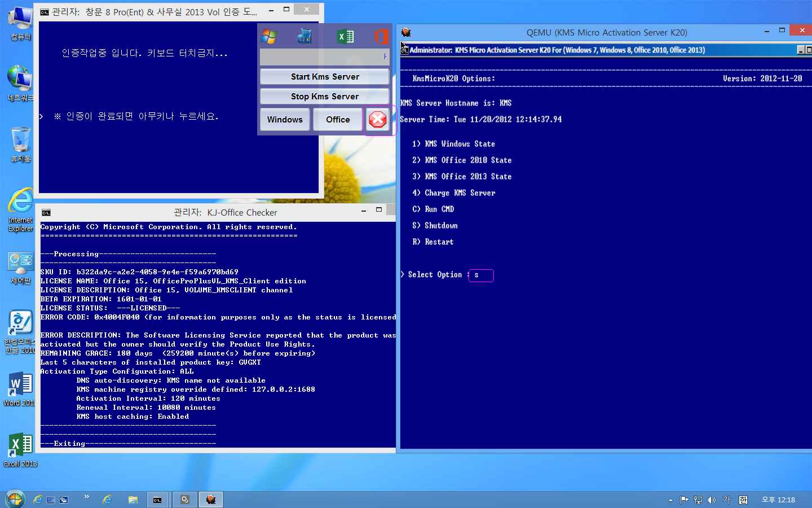Viewport: 812px width, 508px height.
Task: Show hidden system tray icons
Action: (670, 500)
